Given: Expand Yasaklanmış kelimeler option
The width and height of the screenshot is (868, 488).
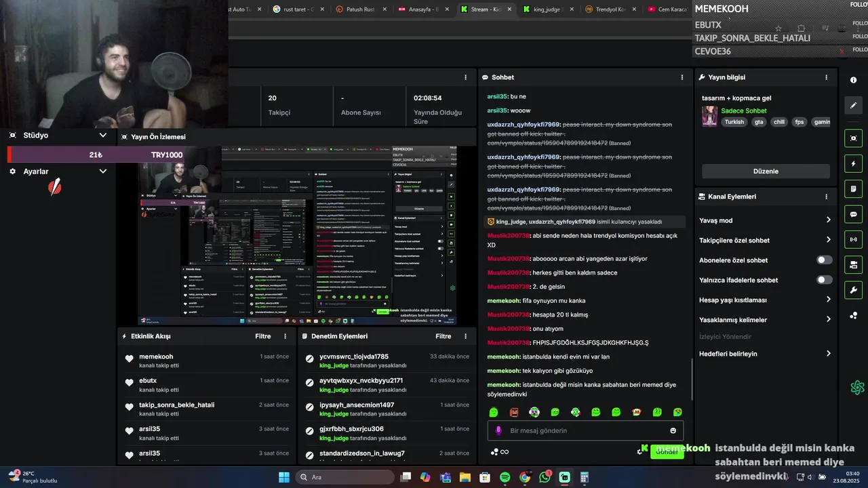Looking at the screenshot, I should coord(766,319).
